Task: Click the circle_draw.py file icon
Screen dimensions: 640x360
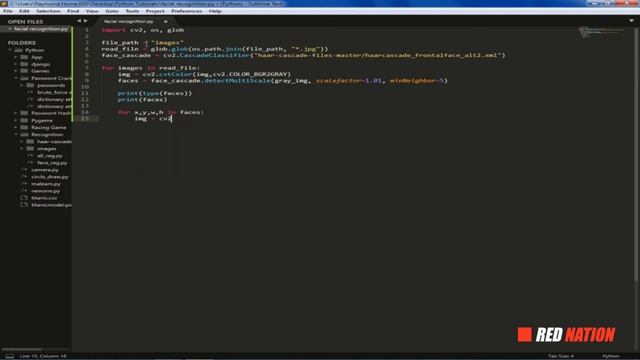Action: click(x=24, y=177)
